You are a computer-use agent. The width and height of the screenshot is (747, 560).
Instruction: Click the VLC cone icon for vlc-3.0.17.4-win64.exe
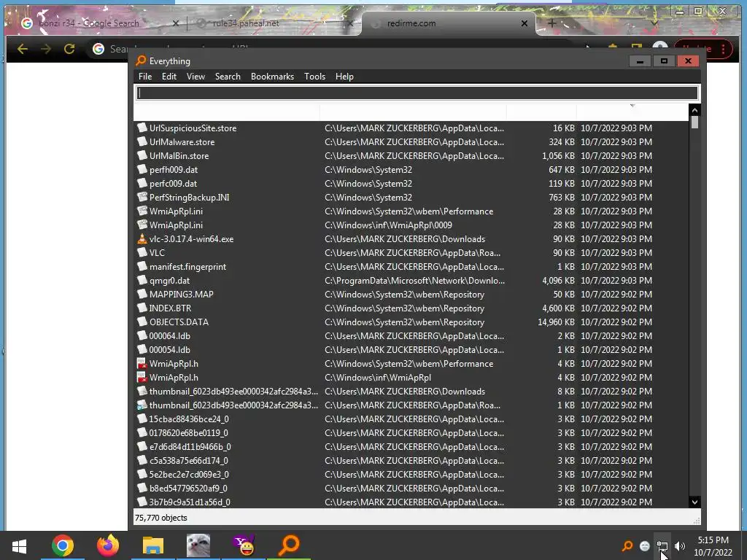[142, 239]
